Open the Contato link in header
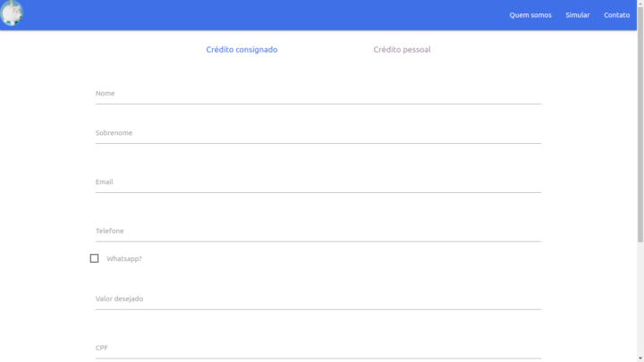Image resolution: width=644 pixels, height=362 pixels. click(x=616, y=15)
